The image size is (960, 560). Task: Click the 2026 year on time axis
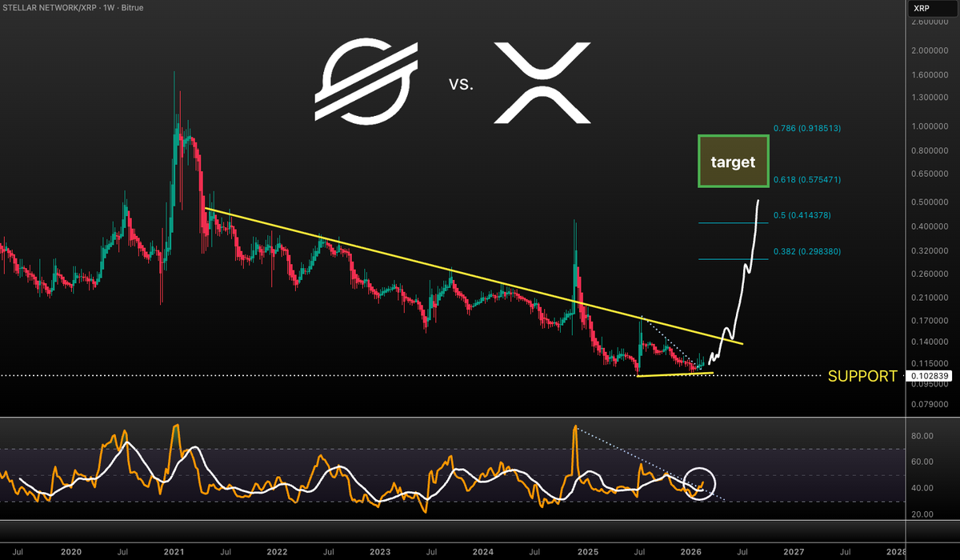tap(690, 552)
